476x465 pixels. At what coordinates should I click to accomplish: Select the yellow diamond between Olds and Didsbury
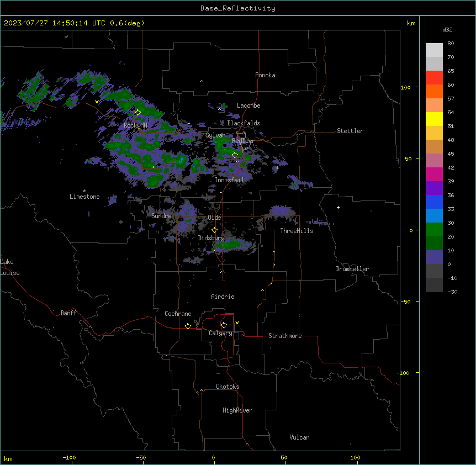(214, 230)
